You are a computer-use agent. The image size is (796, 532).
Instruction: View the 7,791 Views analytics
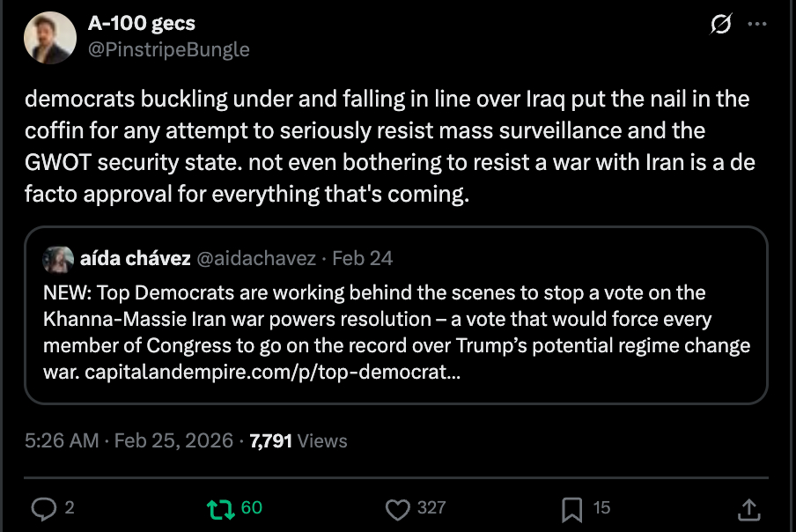298,440
